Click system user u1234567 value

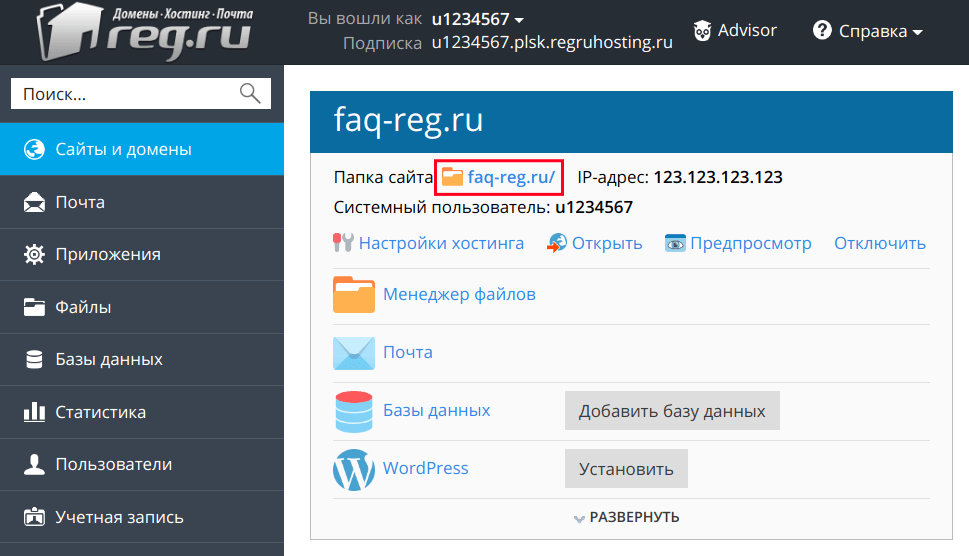594,207
